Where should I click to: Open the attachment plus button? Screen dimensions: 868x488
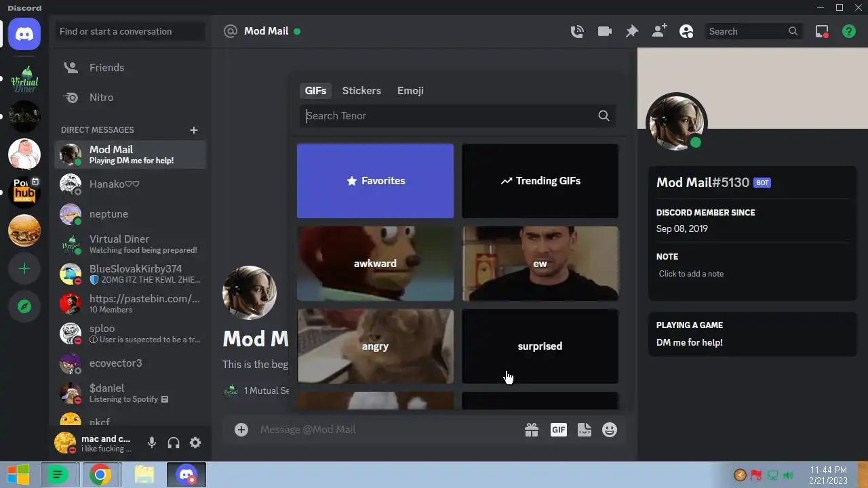tap(241, 429)
